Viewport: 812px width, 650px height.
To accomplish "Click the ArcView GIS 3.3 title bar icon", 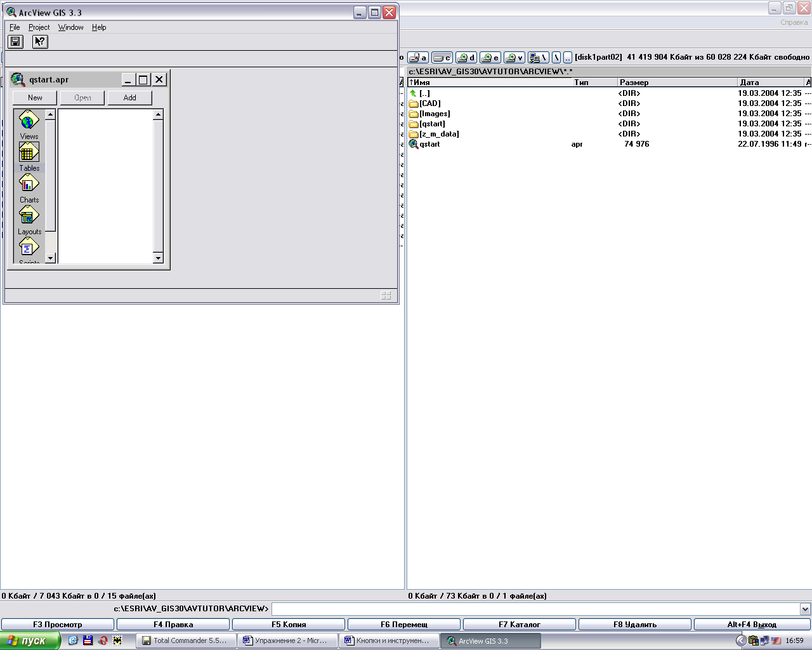I will (x=11, y=12).
